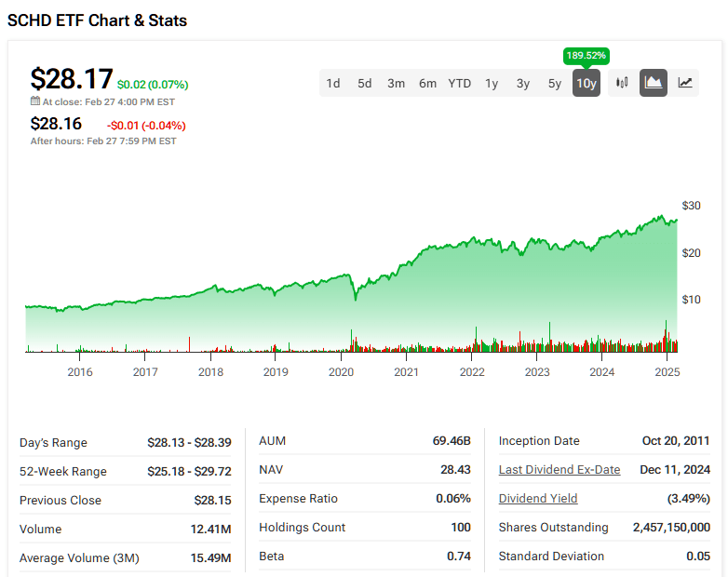The width and height of the screenshot is (728, 577).
Task: Click the 2025 marker on chart axis
Action: [x=667, y=372]
